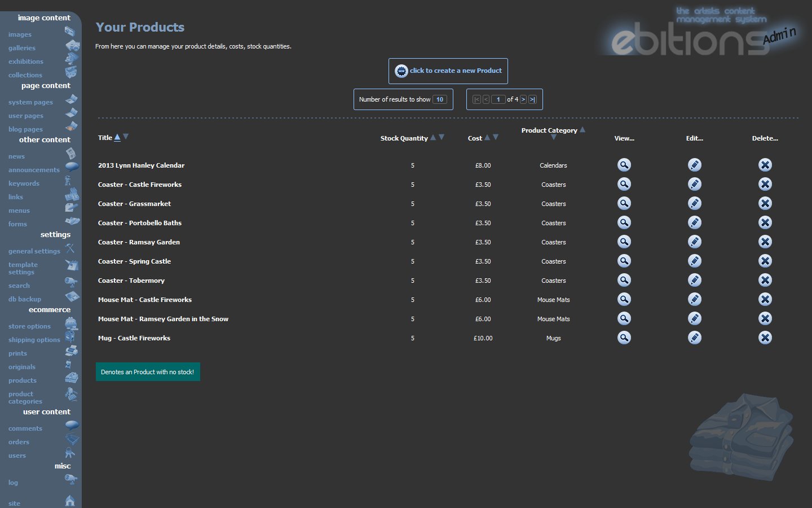The width and height of the screenshot is (812, 508).
Task: Edit the Coaster - Grassmarket product
Action: 694,203
